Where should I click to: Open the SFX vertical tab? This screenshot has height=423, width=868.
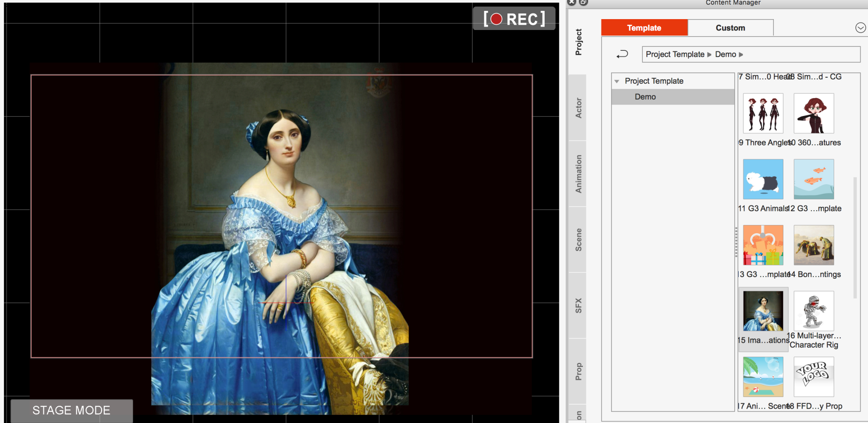[578, 306]
